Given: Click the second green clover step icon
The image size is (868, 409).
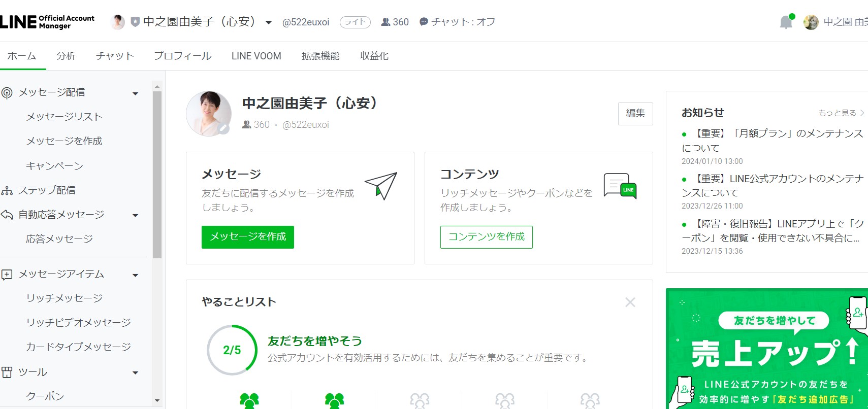Looking at the screenshot, I should 334,401.
